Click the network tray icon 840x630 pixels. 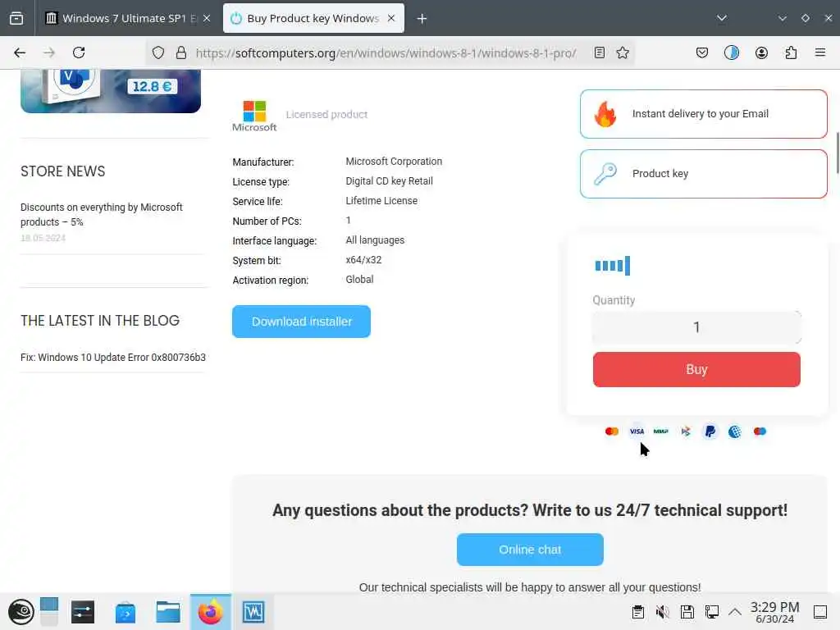712,612
